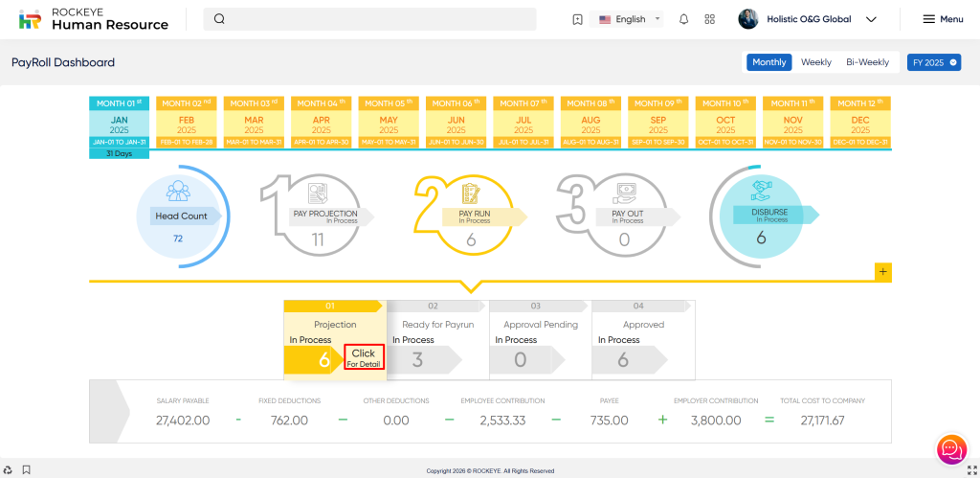
Task: Click the ROCKEYE Human Resource logo
Action: [x=94, y=19]
